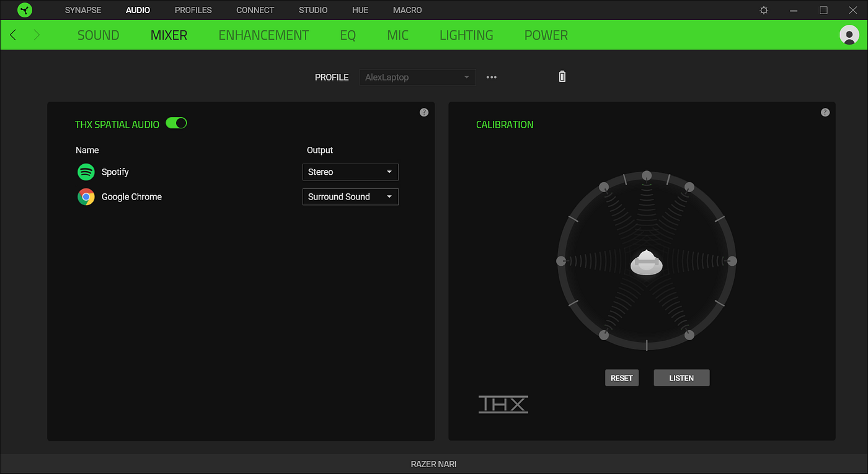
Task: Click the Razer logo icon
Action: click(x=25, y=10)
